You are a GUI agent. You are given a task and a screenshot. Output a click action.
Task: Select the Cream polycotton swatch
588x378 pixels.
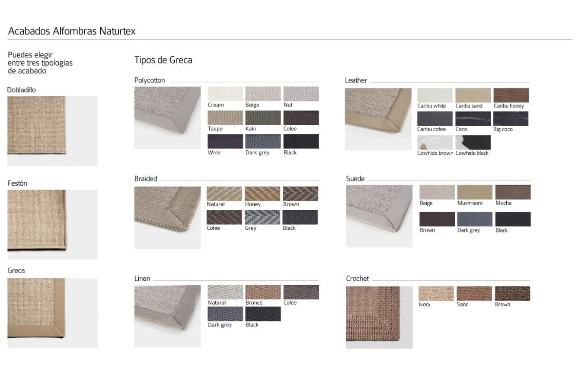click(x=225, y=94)
